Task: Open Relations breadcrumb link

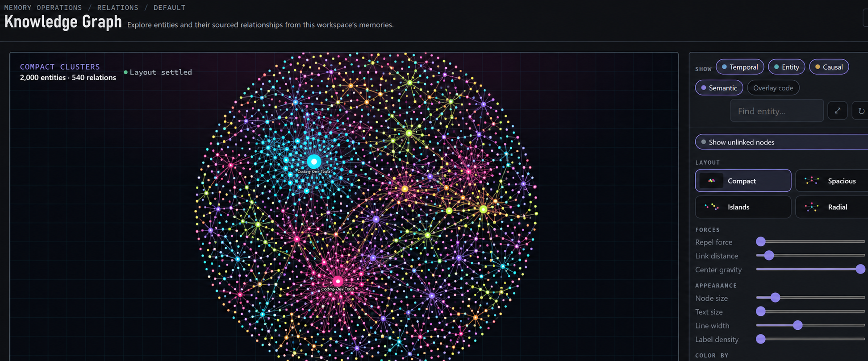Action: (118, 8)
